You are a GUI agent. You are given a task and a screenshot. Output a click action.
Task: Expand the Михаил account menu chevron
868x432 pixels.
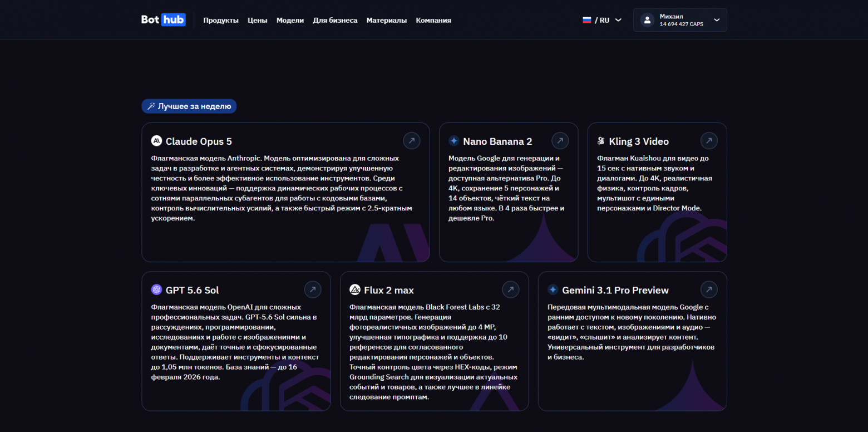click(717, 20)
